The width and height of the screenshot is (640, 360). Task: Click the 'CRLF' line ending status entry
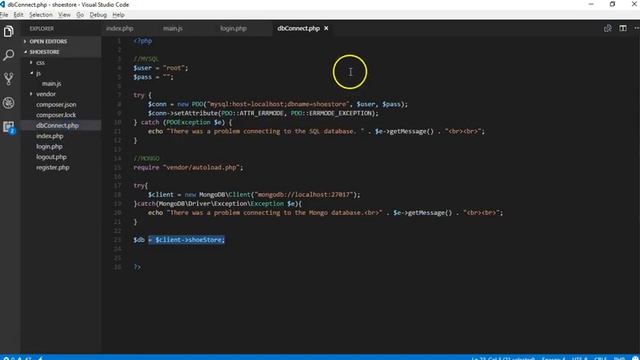pos(600,358)
